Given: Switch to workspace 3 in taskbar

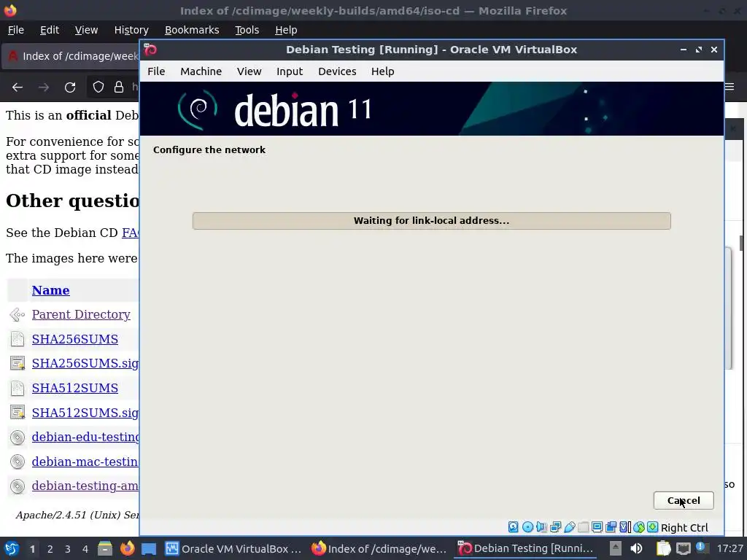Looking at the screenshot, I should (x=68, y=549).
